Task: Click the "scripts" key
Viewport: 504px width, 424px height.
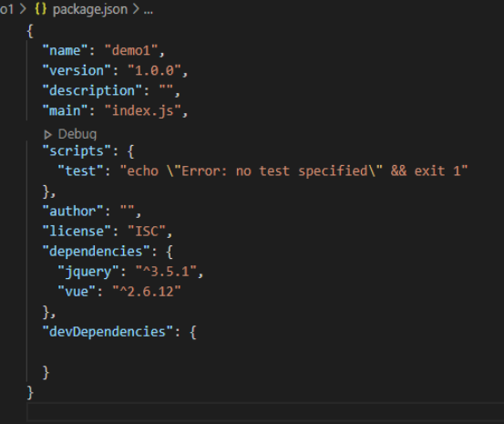Action: click(x=77, y=150)
